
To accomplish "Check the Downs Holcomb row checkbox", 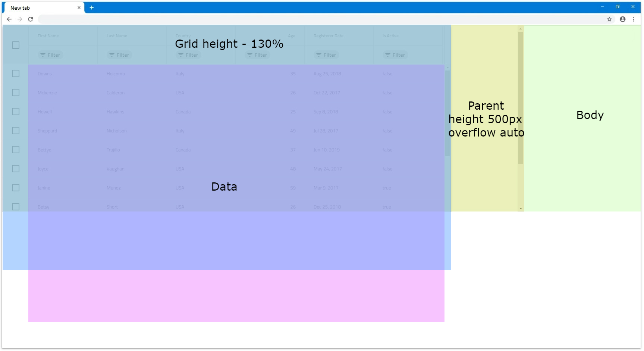I will (x=16, y=74).
